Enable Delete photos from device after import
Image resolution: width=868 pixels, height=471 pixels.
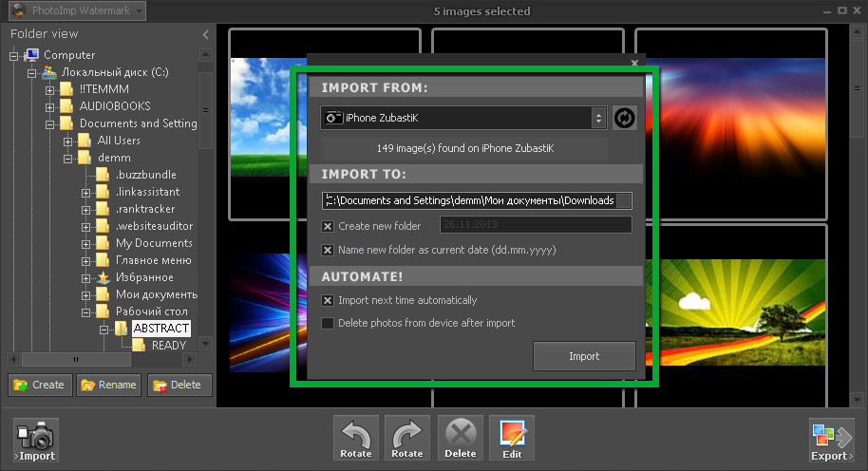point(328,323)
